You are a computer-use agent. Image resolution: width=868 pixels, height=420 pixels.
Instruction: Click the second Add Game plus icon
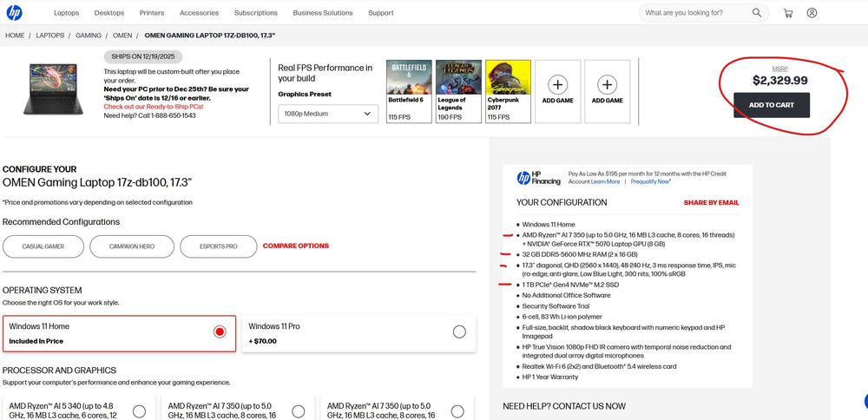[x=608, y=85]
